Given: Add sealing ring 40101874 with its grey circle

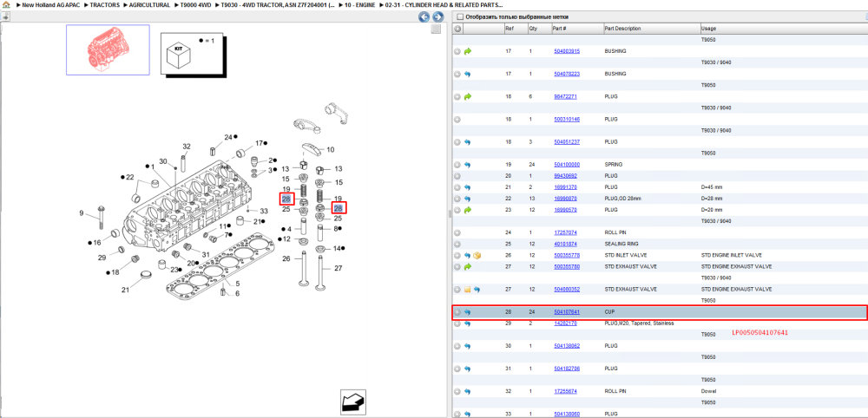Looking at the screenshot, I should (x=457, y=244).
